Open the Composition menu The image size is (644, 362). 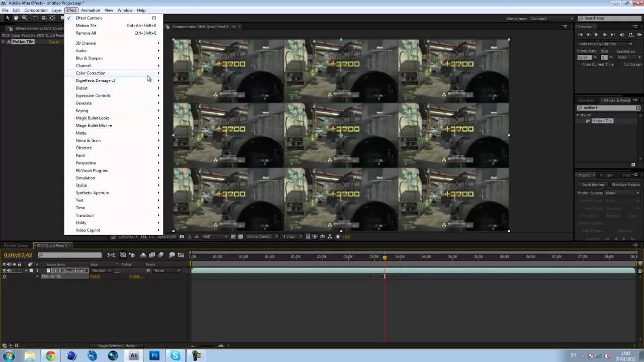[36, 10]
